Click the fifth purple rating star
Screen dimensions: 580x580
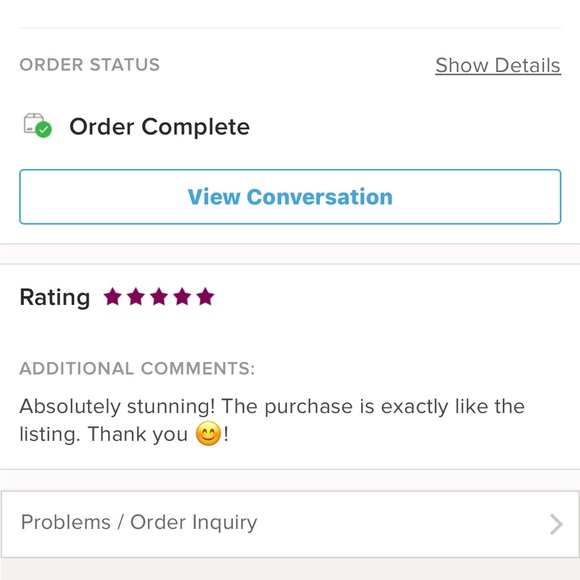pos(206,297)
